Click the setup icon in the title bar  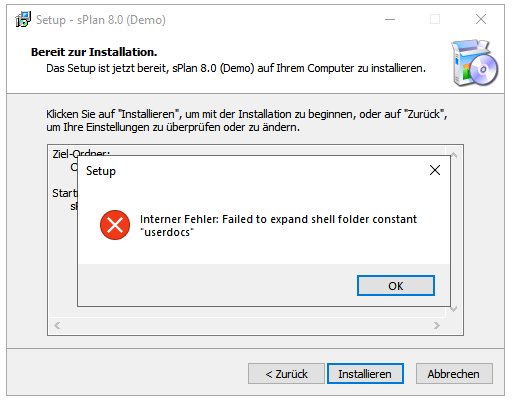(23, 19)
